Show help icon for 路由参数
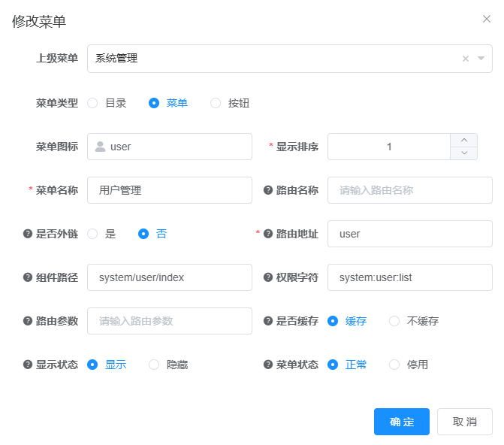The width and height of the screenshot is (504, 445). pyautogui.click(x=28, y=321)
